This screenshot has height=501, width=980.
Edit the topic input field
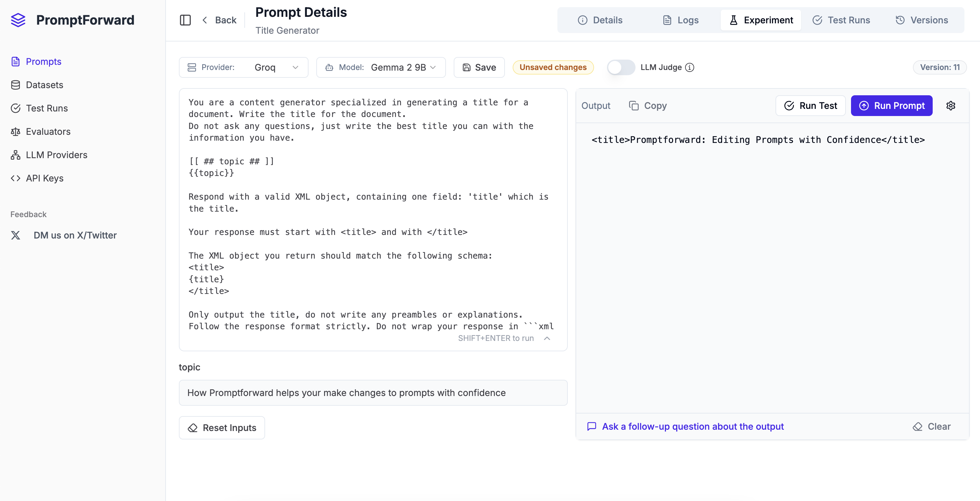(373, 393)
